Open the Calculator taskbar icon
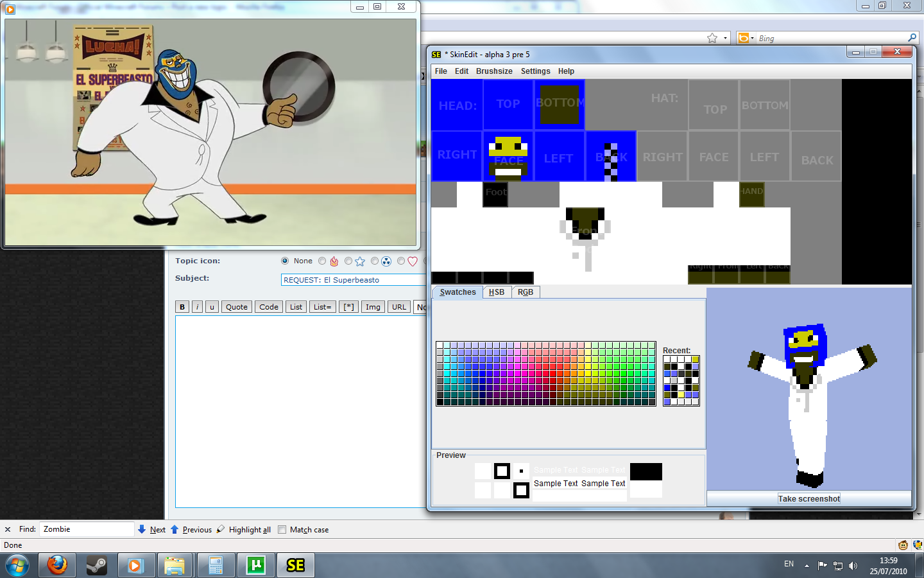Viewport: 924px width, 578px height. [x=216, y=565]
